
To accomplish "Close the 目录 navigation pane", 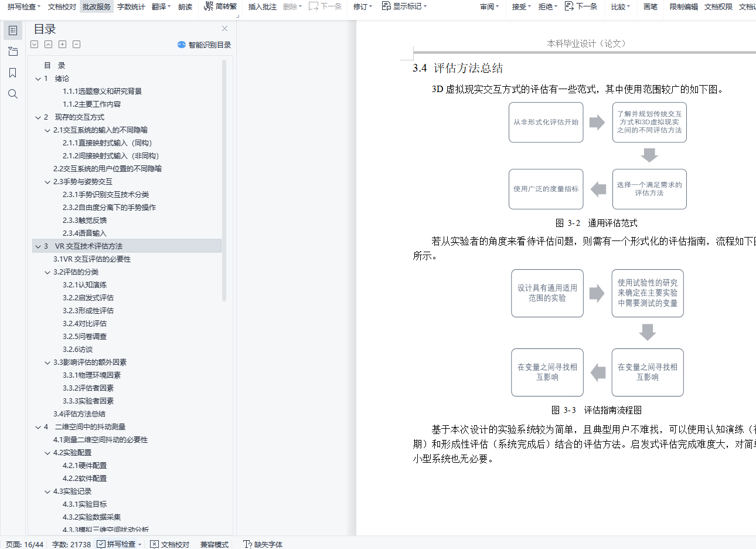I will pyautogui.click(x=224, y=29).
